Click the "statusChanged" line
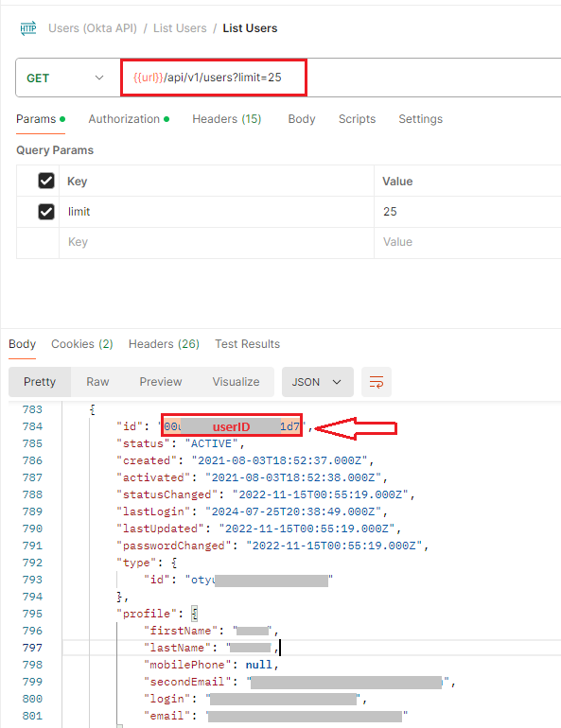 click(x=266, y=494)
